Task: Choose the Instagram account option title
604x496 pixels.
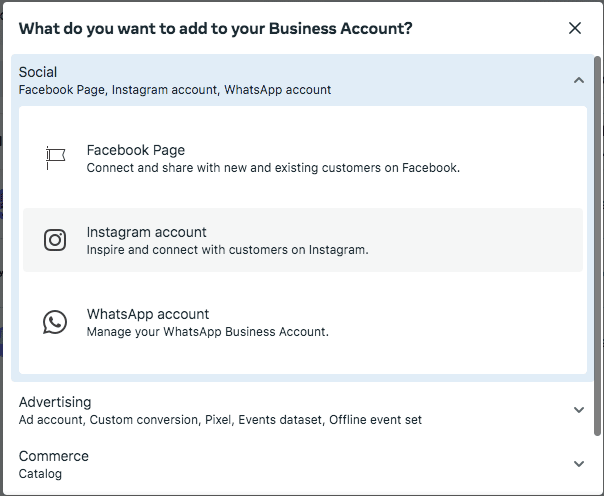Action: (x=146, y=232)
